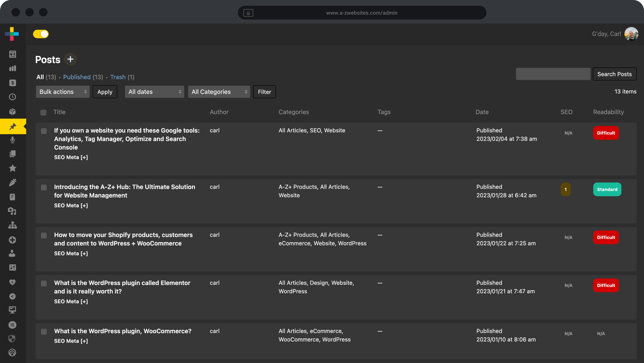Click the Search Posts button
Screen dimensions: 644x363
tap(614, 74)
